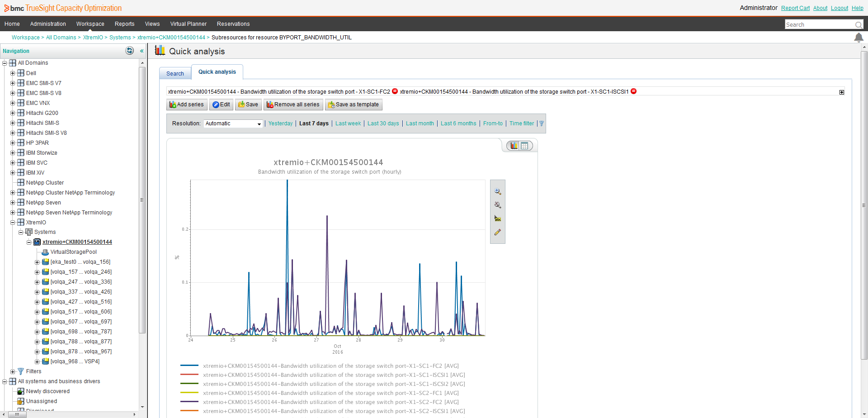The width and height of the screenshot is (868, 418).
Task: Open the time filter funnel icon
Action: [542, 123]
